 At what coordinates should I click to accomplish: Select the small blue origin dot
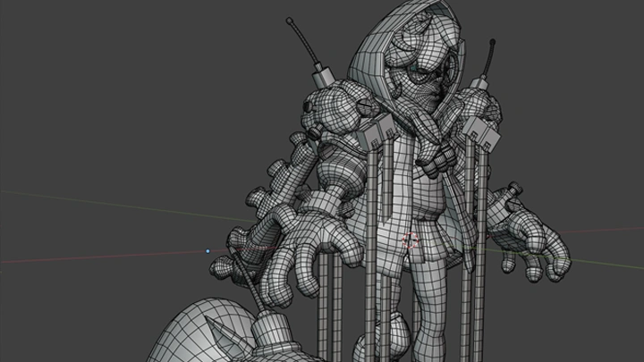click(x=208, y=251)
